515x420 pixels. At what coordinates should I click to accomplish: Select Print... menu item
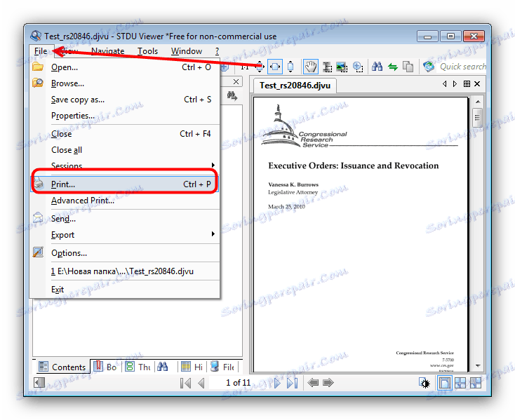point(125,184)
